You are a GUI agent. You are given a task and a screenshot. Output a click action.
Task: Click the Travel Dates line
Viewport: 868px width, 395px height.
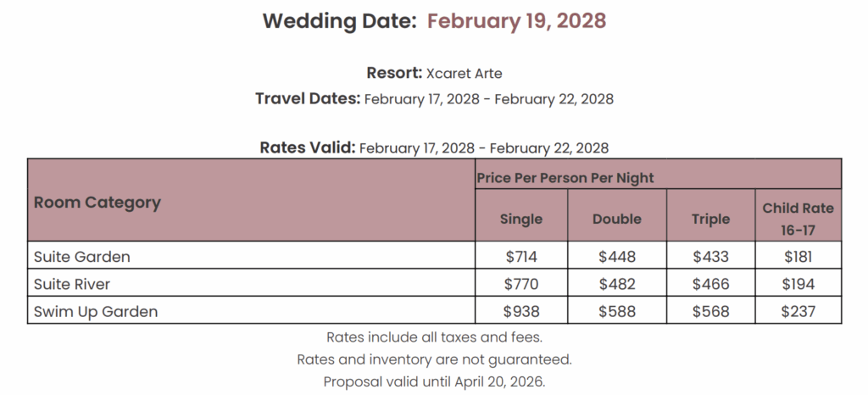435,99
